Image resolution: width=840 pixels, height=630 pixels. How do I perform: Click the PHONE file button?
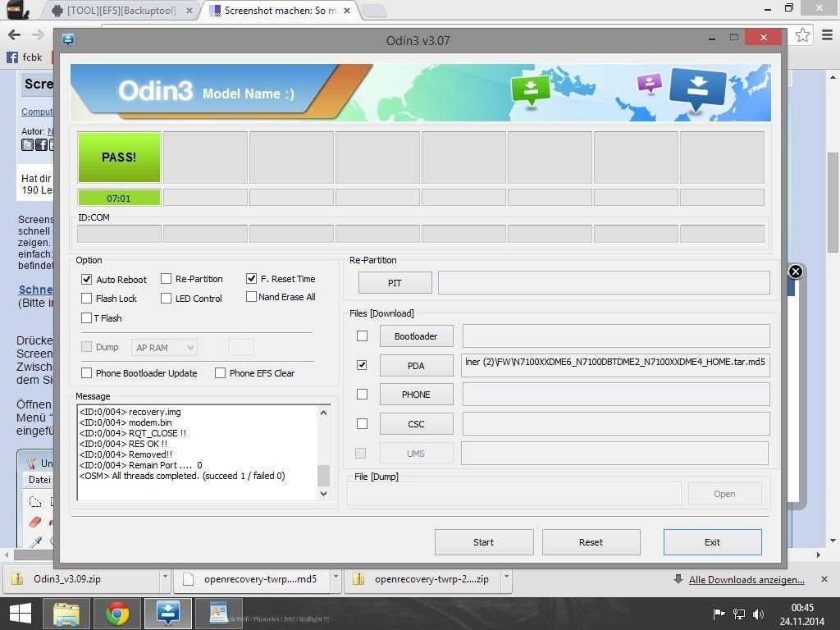(x=416, y=395)
